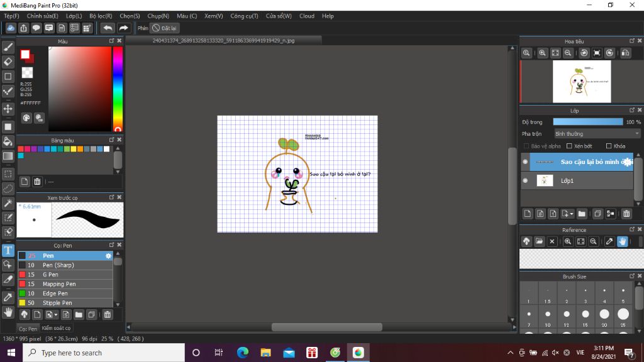Open the Cửa sổ(W) menu
The width and height of the screenshot is (644, 362).
pos(279,16)
